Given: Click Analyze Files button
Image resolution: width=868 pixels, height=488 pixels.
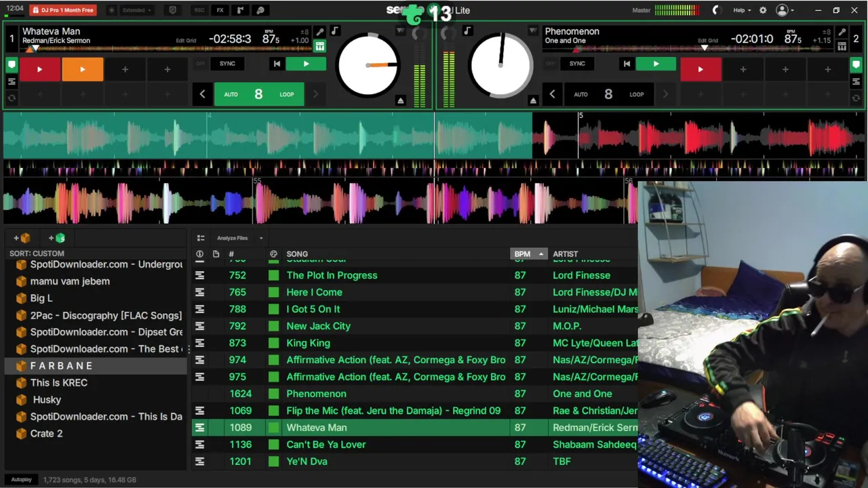Looking at the screenshot, I should (232, 238).
